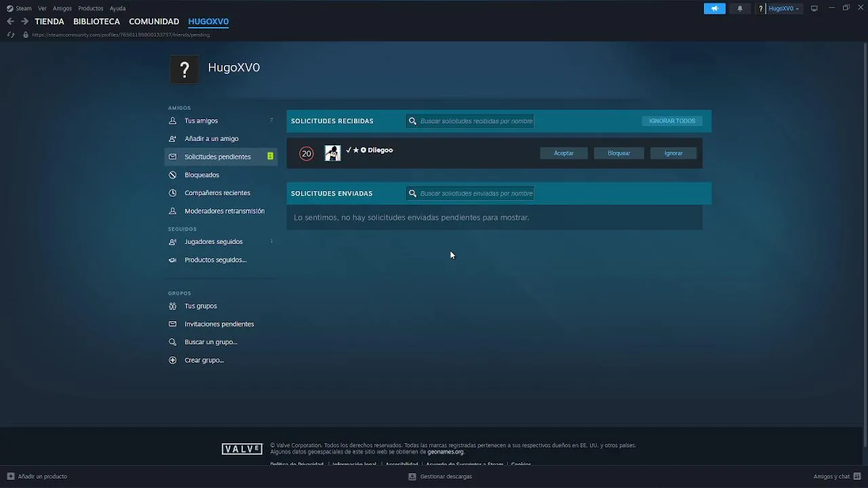Click the page vertical scrollbar
Viewport: 868px width, 488px height.
click(865, 244)
